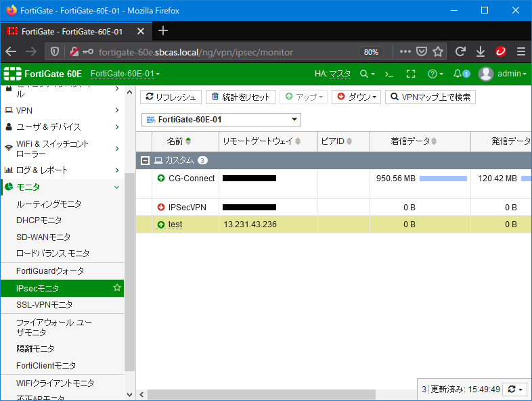Open the help question mark menu
532x401 pixels.
click(436, 74)
